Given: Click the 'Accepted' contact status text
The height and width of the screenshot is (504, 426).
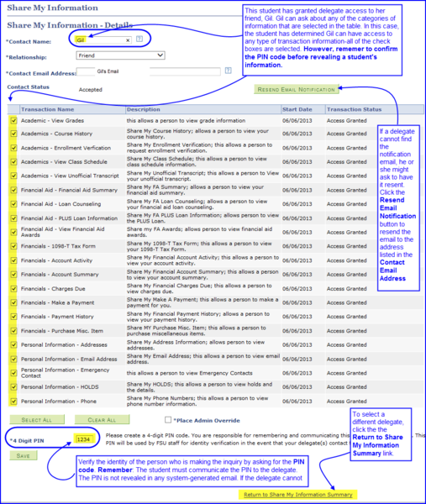Looking at the screenshot, I should [x=91, y=90].
